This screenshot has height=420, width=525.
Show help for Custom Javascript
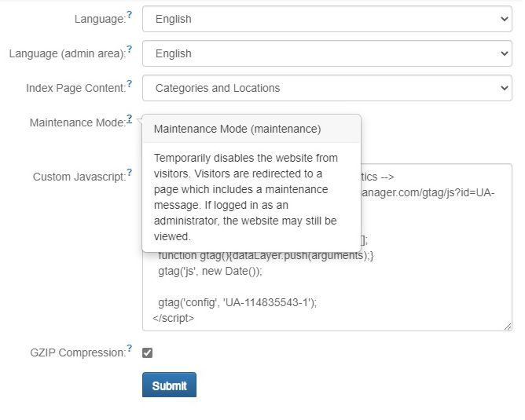129,173
